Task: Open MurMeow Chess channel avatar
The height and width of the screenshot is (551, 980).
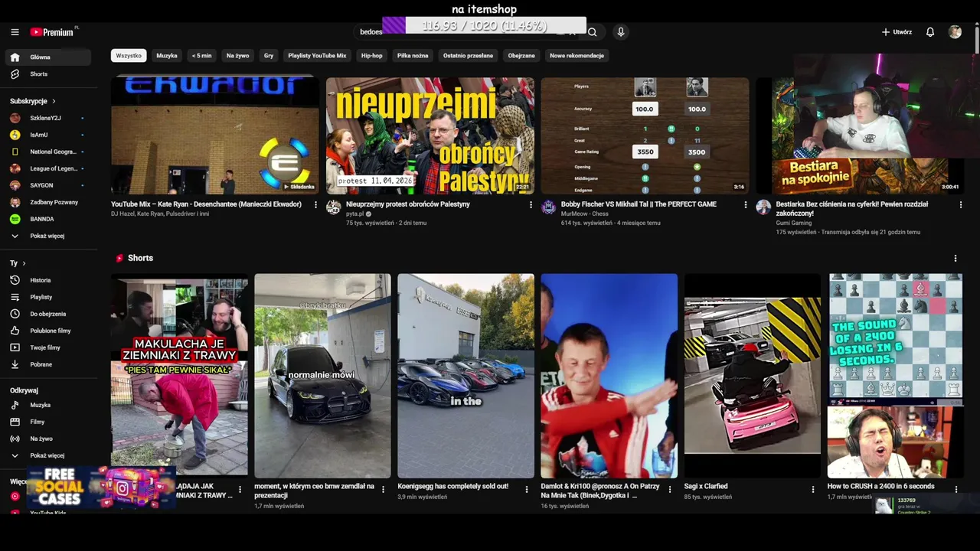Action: pyautogui.click(x=549, y=207)
